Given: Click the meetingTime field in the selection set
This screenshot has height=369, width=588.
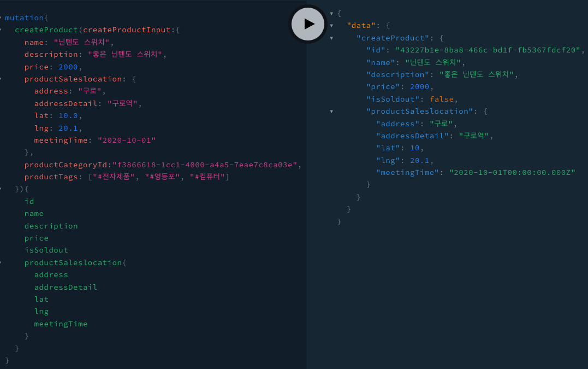Looking at the screenshot, I should pos(61,324).
